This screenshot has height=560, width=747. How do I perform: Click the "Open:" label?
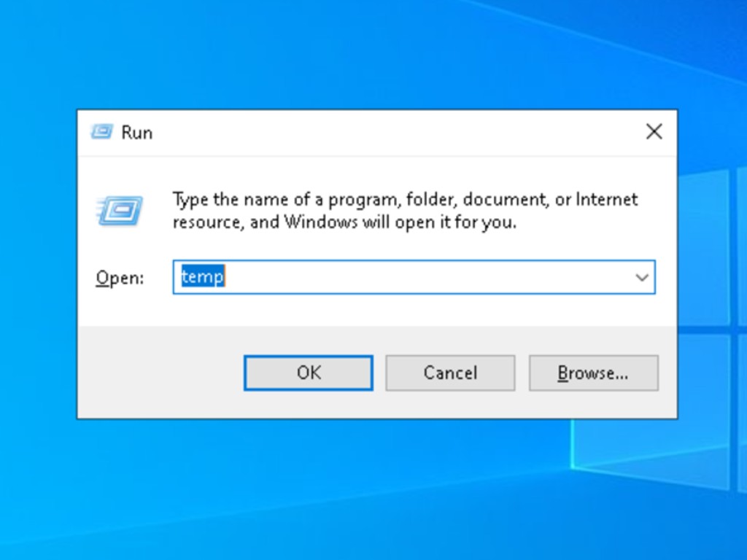click(x=120, y=278)
